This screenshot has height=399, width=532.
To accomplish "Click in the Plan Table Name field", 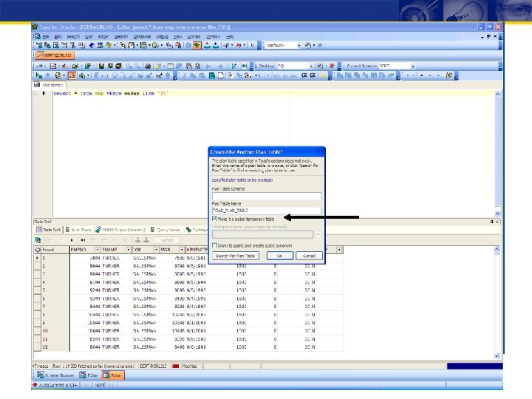I will [x=266, y=211].
